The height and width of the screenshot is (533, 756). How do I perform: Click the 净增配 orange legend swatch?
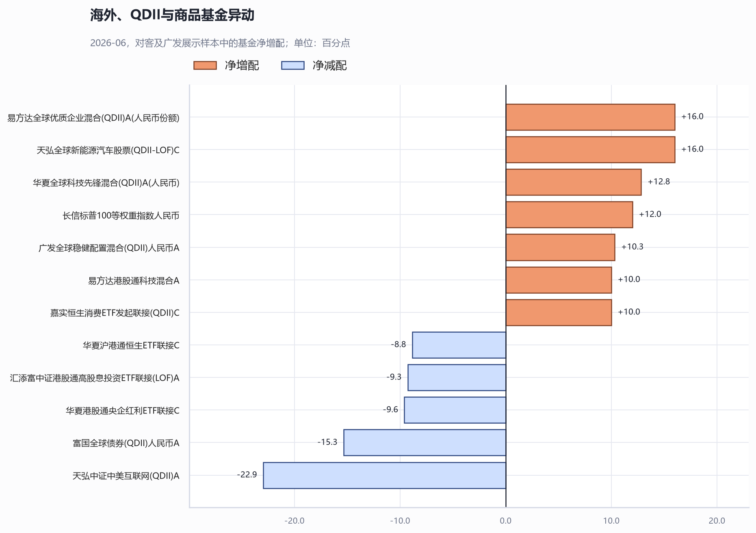[x=205, y=65]
